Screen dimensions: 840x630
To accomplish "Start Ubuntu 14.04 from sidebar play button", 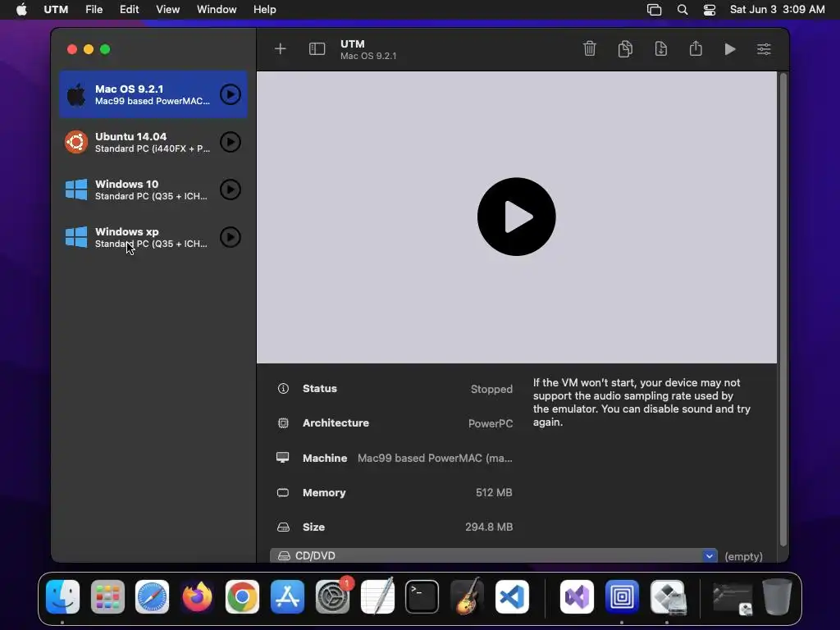I will (x=231, y=142).
